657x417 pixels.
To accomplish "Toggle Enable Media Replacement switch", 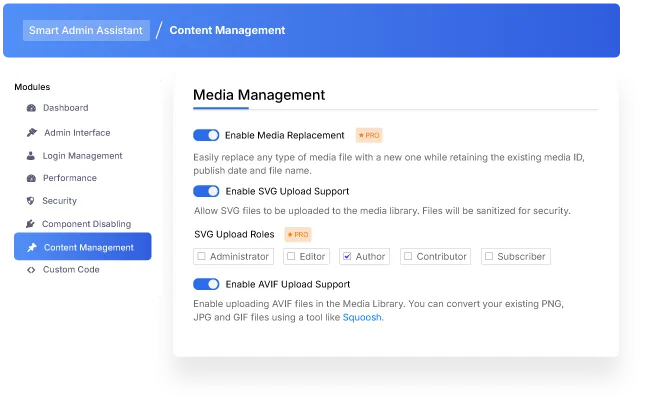I will pyautogui.click(x=206, y=135).
